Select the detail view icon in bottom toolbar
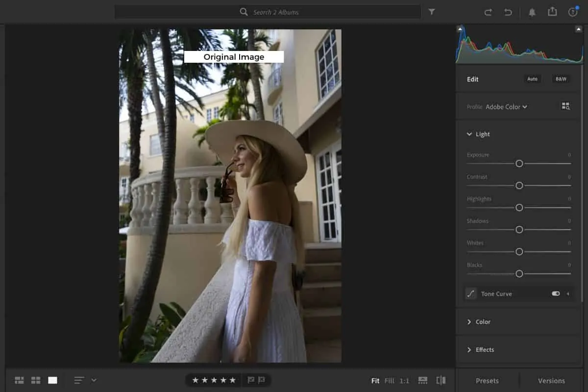 pyautogui.click(x=52, y=380)
